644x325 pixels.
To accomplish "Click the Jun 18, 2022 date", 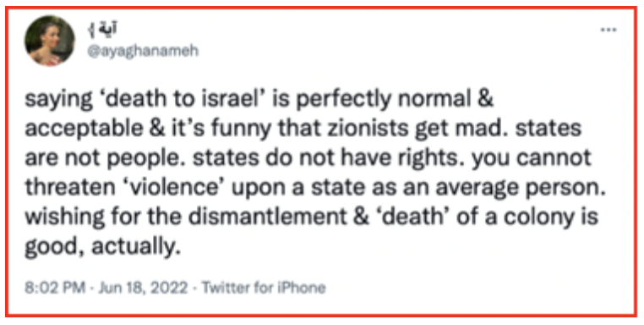I will tap(143, 288).
